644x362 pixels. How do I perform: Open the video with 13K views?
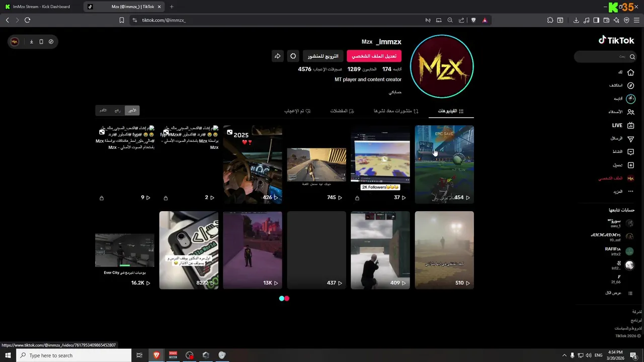point(253,250)
